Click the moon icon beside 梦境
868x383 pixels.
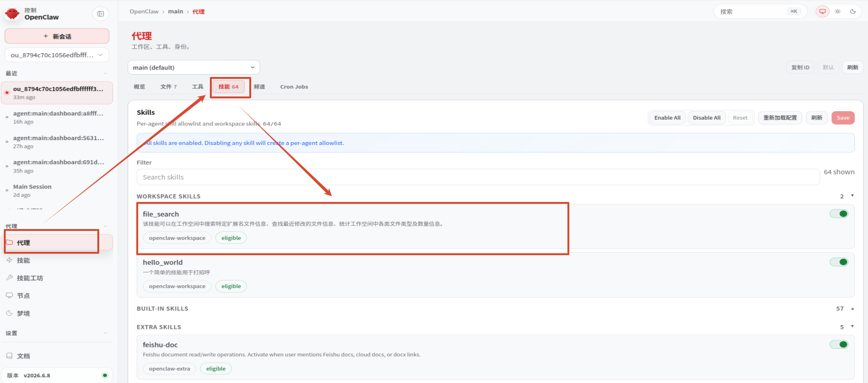(x=9, y=313)
